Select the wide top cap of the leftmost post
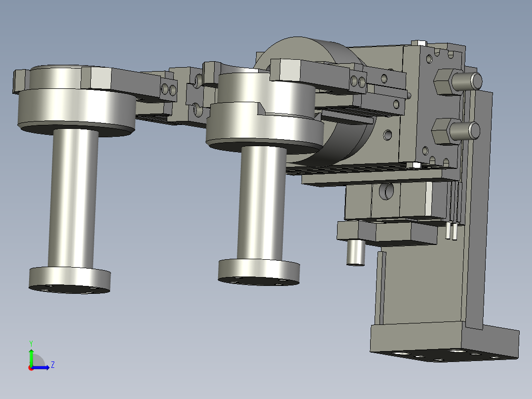This screenshot has height=399, width=532. (76, 109)
